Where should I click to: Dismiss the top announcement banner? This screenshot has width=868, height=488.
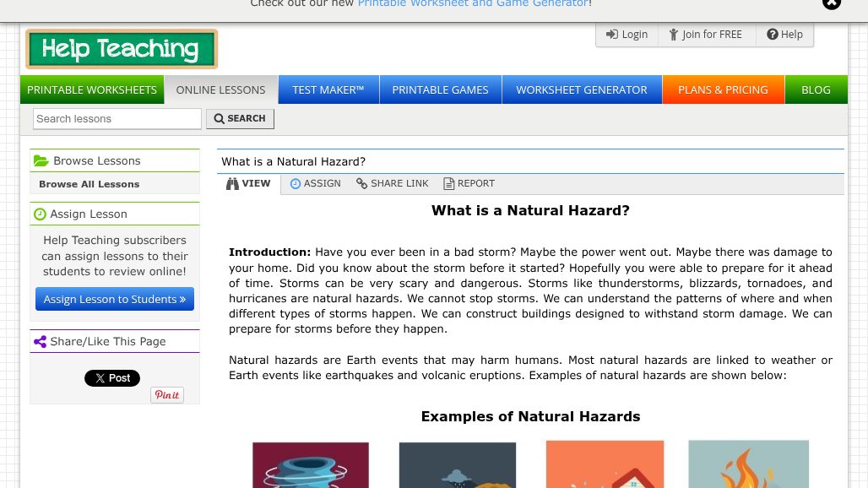pos(831,3)
